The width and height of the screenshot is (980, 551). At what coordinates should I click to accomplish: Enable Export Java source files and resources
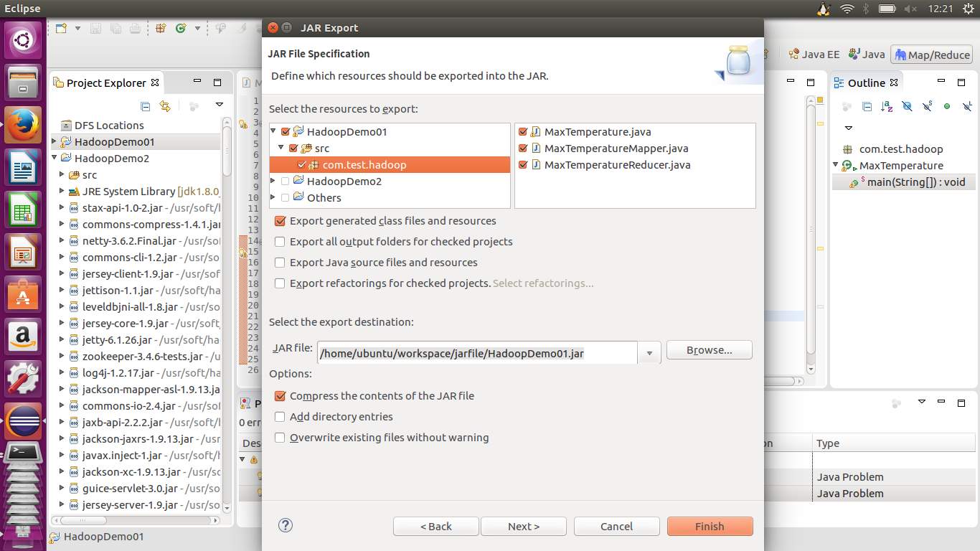(281, 263)
